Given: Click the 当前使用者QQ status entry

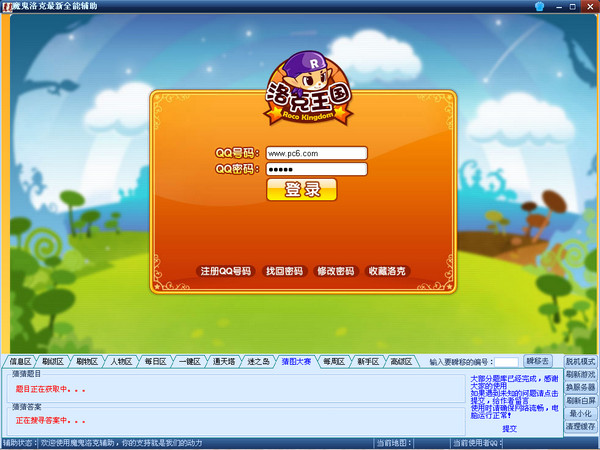Looking at the screenshot, I should 477,443.
